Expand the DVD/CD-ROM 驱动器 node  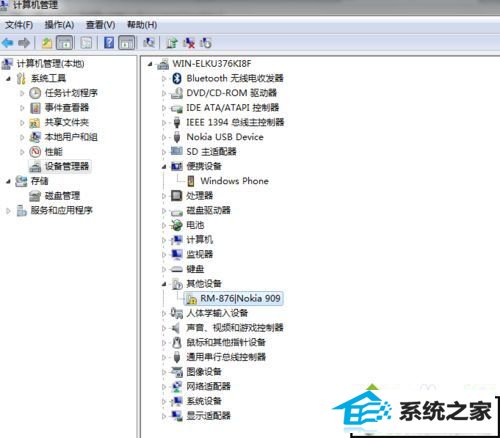tap(164, 93)
